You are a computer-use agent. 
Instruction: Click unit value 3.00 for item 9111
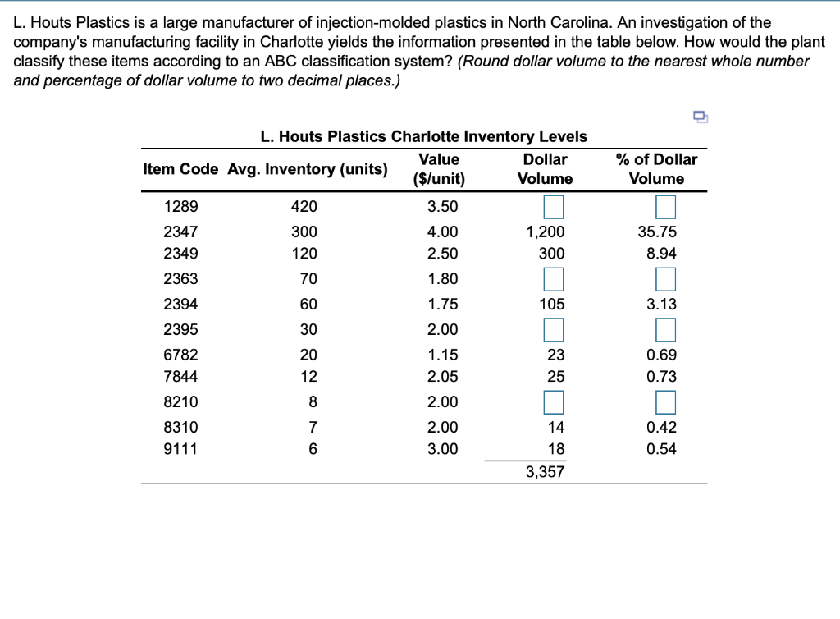[x=442, y=448]
